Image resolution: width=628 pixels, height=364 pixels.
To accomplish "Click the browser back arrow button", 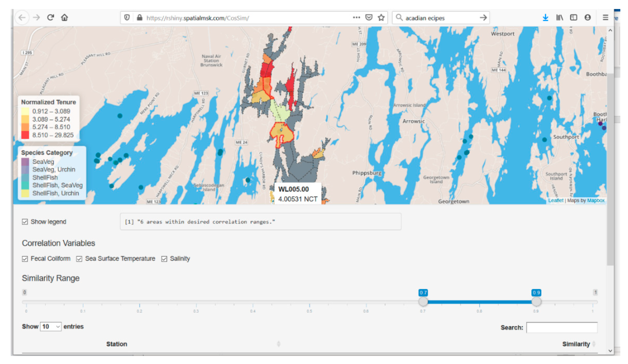I will 22,18.
